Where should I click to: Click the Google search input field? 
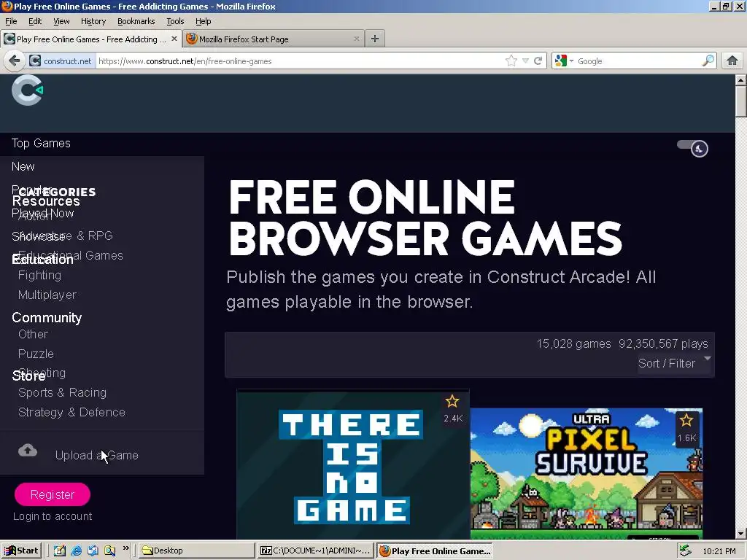click(638, 61)
